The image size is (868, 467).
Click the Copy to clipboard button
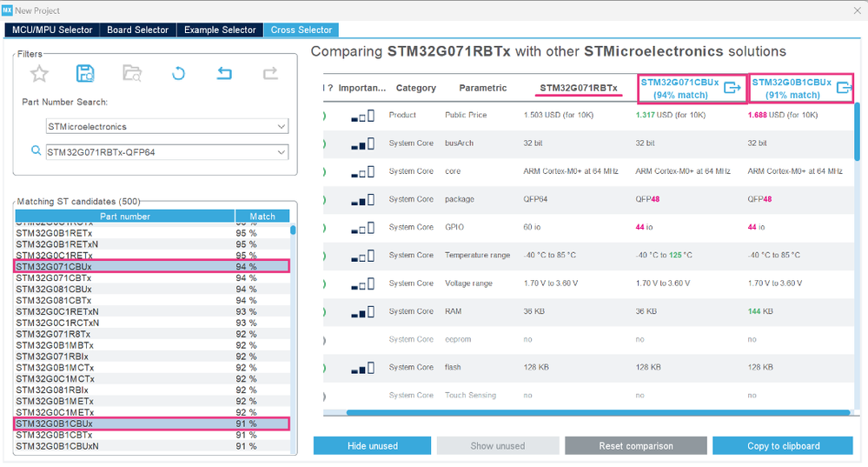[x=783, y=445]
